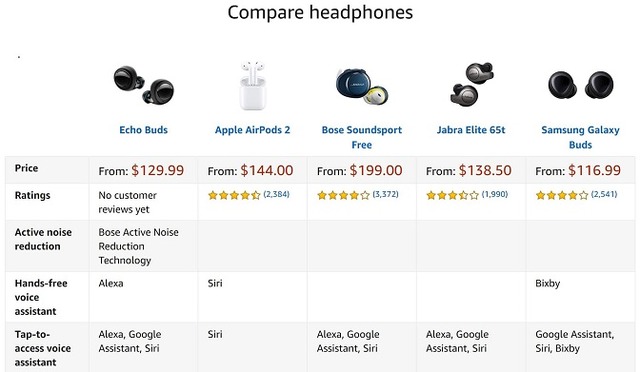Follow the Echo Buds title link
The height and width of the screenshot is (372, 640).
143,130
